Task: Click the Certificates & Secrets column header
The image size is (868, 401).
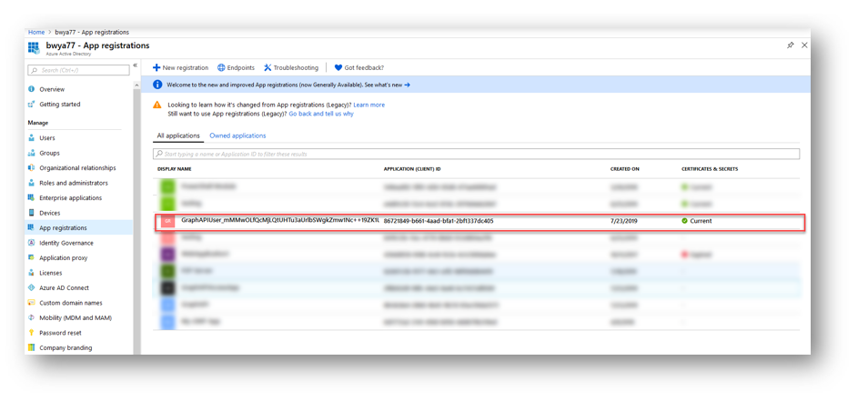Action: [x=710, y=169]
